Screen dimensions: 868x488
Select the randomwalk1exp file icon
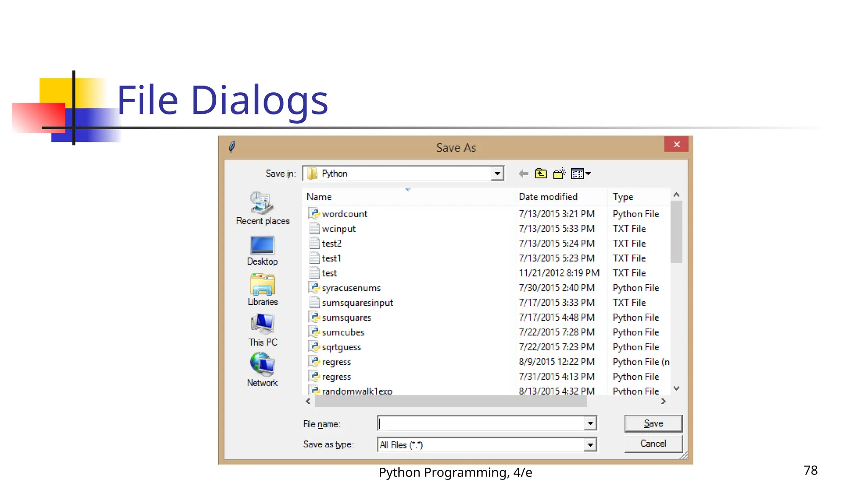point(314,391)
